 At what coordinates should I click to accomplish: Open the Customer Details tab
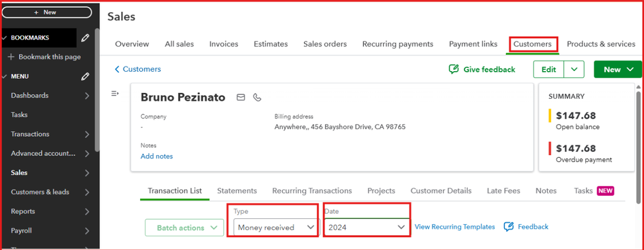pos(441,191)
